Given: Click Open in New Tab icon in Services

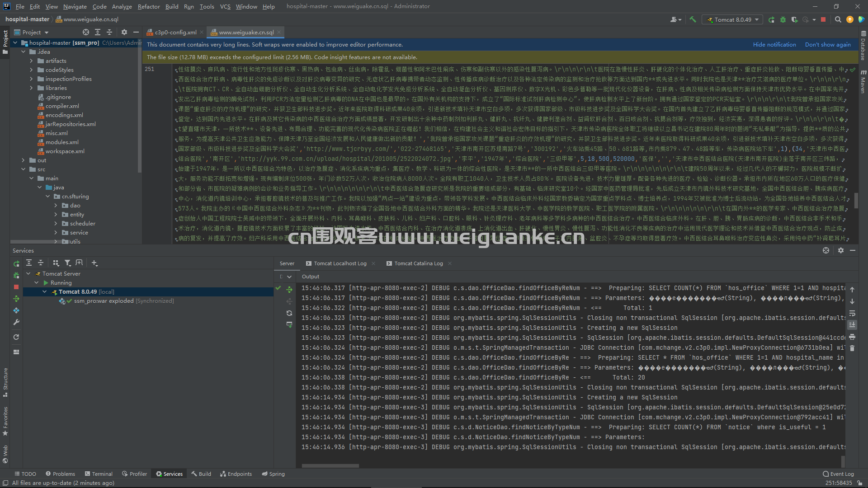Looking at the screenshot, I should coord(79,263).
